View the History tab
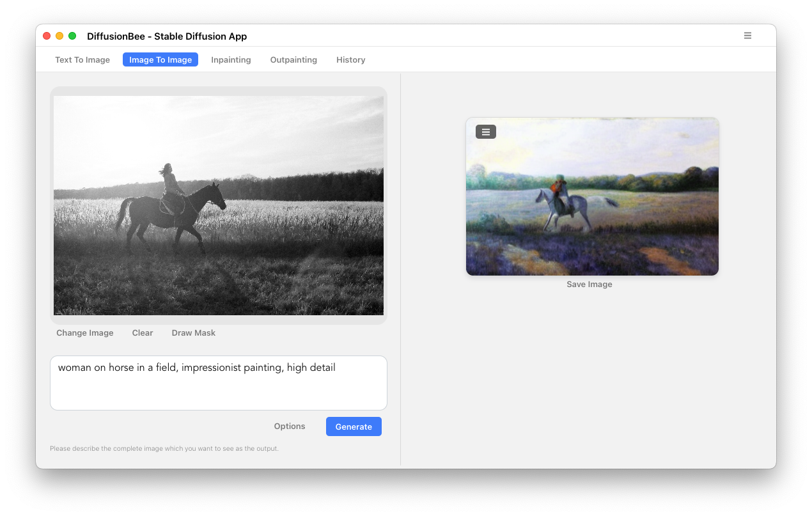Image resolution: width=812 pixels, height=516 pixels. point(350,59)
